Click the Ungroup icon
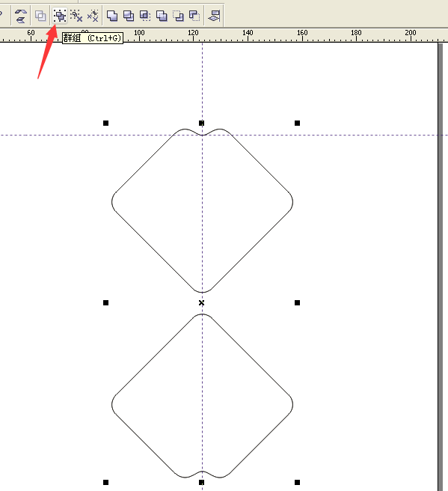 click(x=76, y=15)
